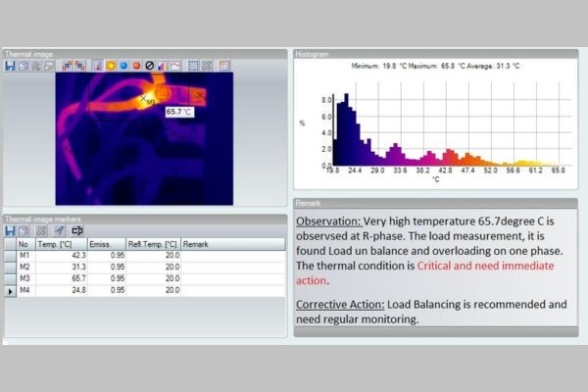Image resolution: width=588 pixels, height=392 pixels.
Task: Click the 20.0 reflected temp cell in row M4
Action: 154,290
